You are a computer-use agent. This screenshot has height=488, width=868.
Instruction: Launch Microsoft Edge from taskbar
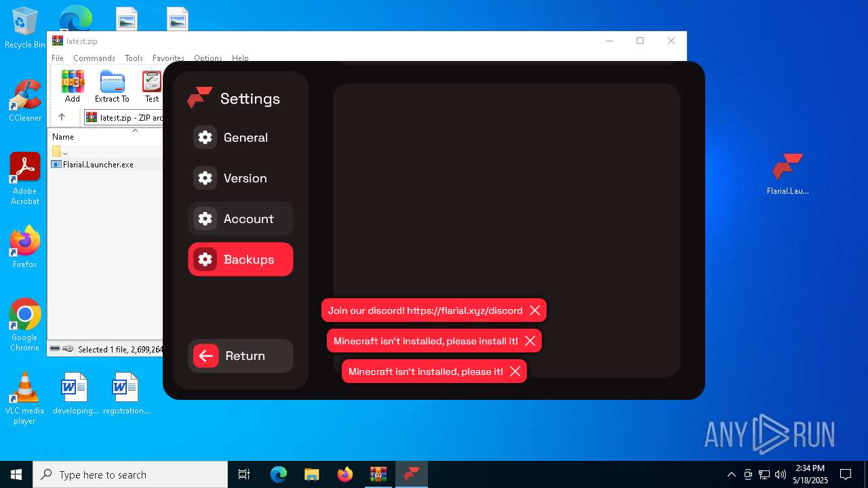coord(279,474)
